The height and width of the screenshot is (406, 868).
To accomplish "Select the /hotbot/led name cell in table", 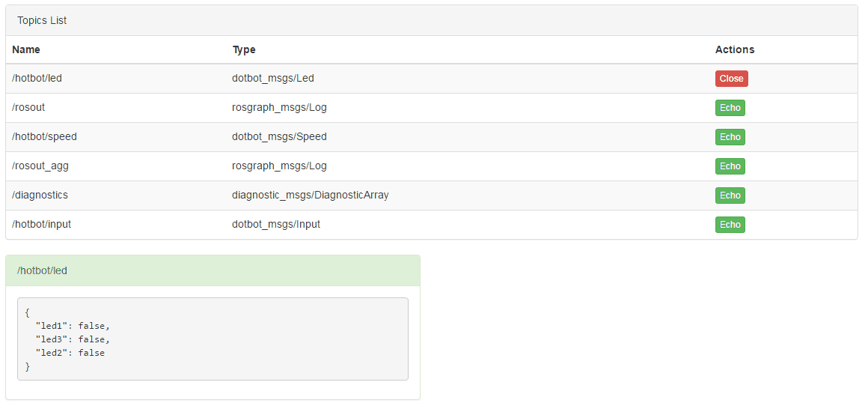I will point(37,78).
